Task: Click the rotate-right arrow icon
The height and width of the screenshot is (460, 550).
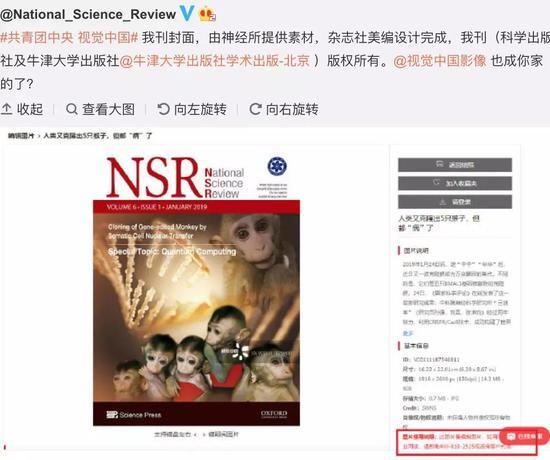Action: (x=255, y=109)
